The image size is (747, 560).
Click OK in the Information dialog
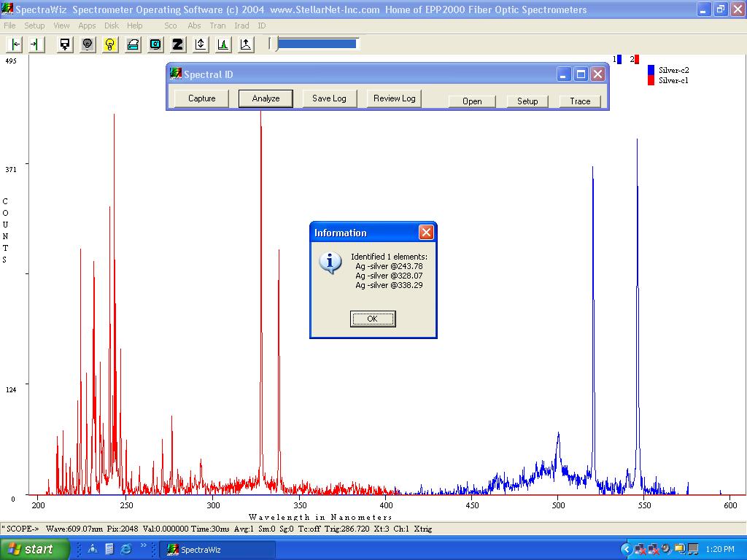coord(373,319)
